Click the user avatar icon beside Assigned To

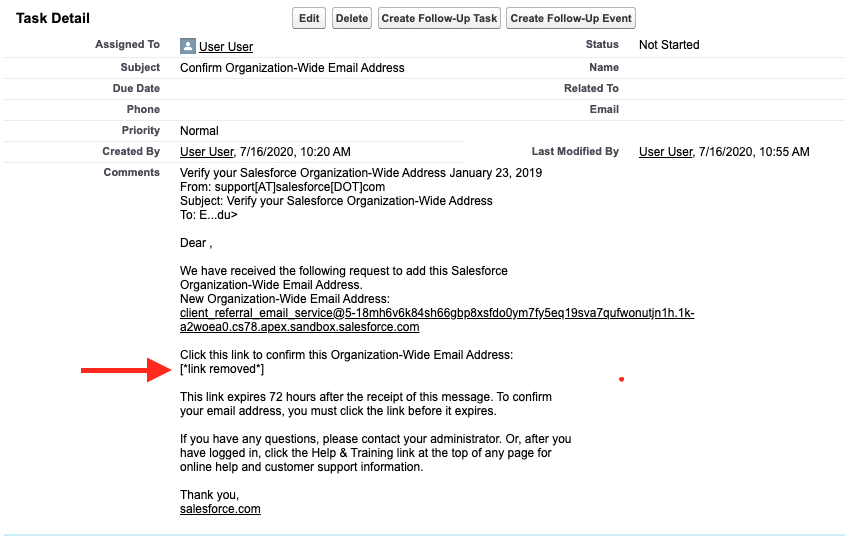click(188, 46)
